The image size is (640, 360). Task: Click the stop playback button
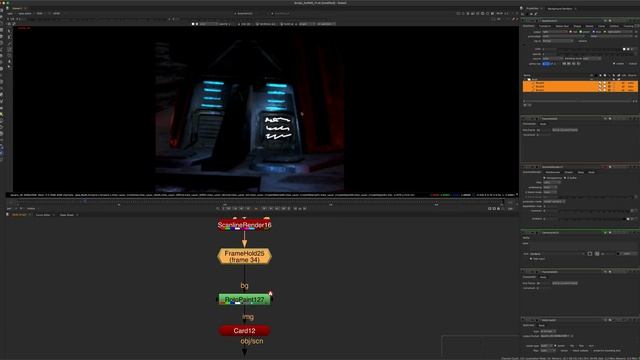coord(256,209)
